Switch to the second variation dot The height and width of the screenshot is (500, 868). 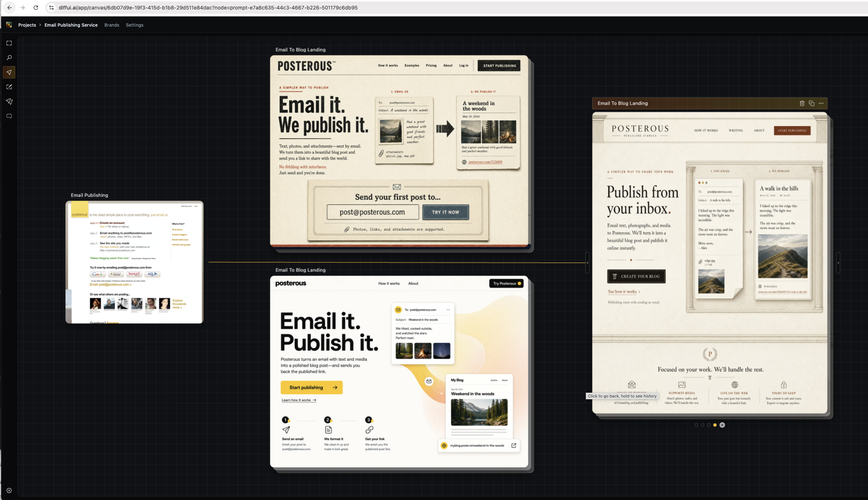point(702,425)
